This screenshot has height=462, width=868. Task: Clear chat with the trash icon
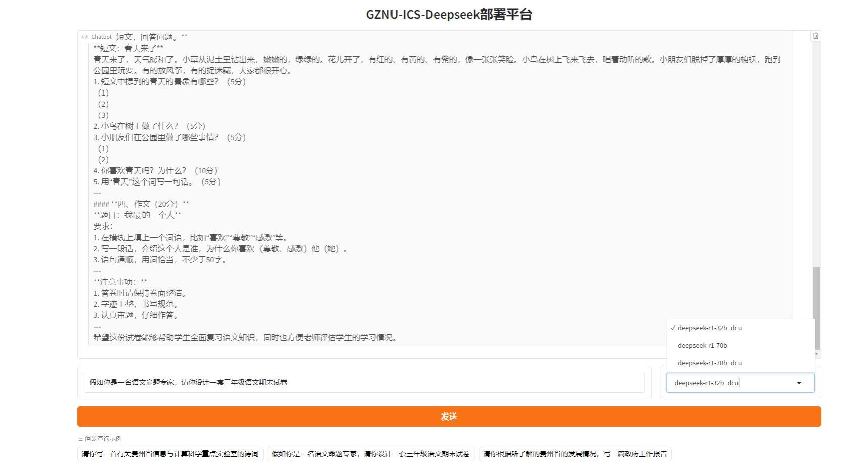815,36
